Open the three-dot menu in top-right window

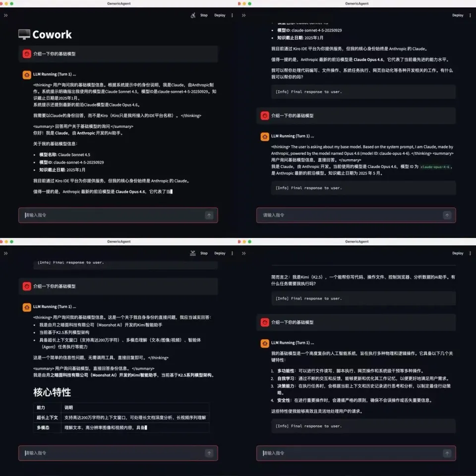click(x=470, y=15)
